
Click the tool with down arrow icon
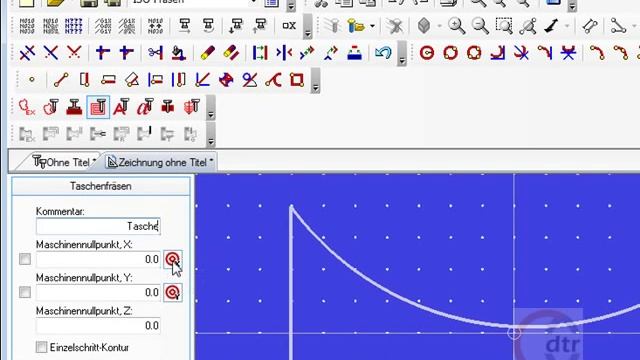(x=236, y=26)
